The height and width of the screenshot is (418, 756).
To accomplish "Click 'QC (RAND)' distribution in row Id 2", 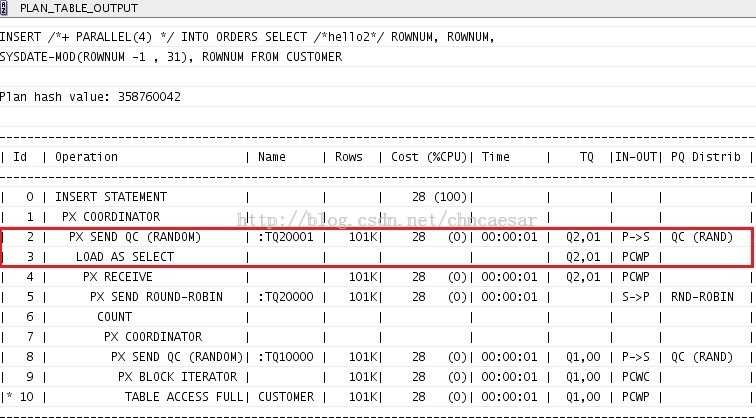I will pos(702,237).
